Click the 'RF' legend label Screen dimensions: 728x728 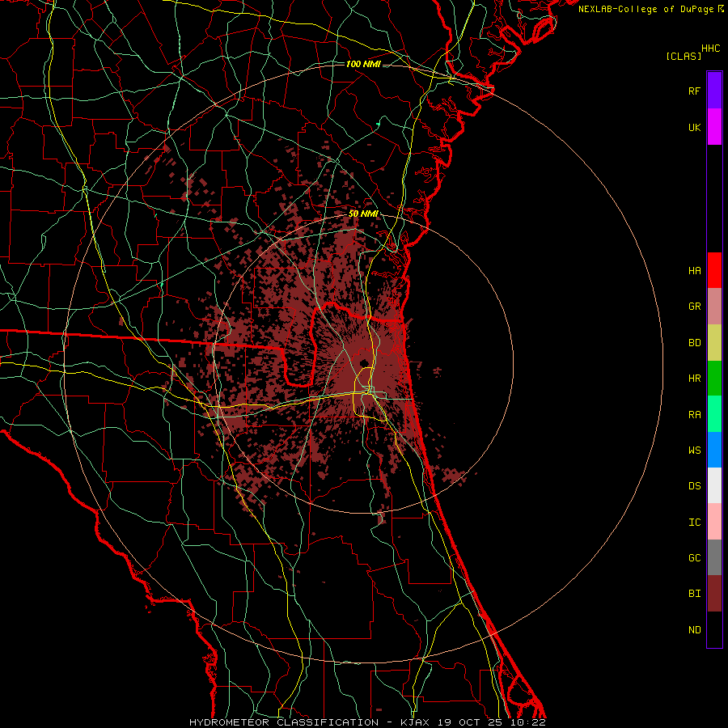tap(694, 91)
